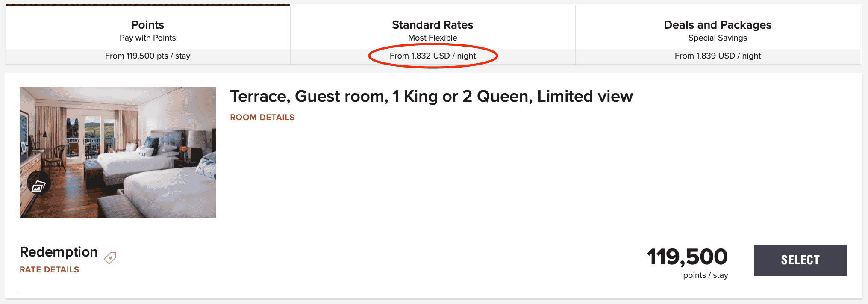The image size is (868, 304).
Task: Open the ROOM DETAILS link
Action: [x=262, y=117]
